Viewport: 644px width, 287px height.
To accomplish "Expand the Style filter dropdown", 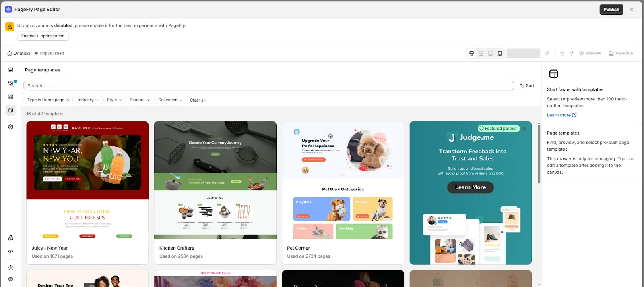I will [x=114, y=100].
